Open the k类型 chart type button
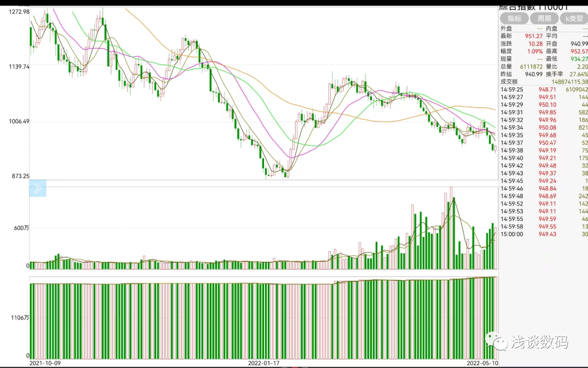Image resolution: width=588 pixels, height=368 pixels. pos(574,19)
